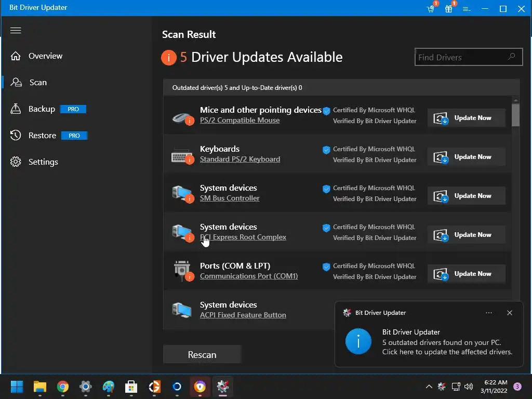The height and width of the screenshot is (399, 532).
Task: Open File Explorer from taskbar
Action: 39,387
